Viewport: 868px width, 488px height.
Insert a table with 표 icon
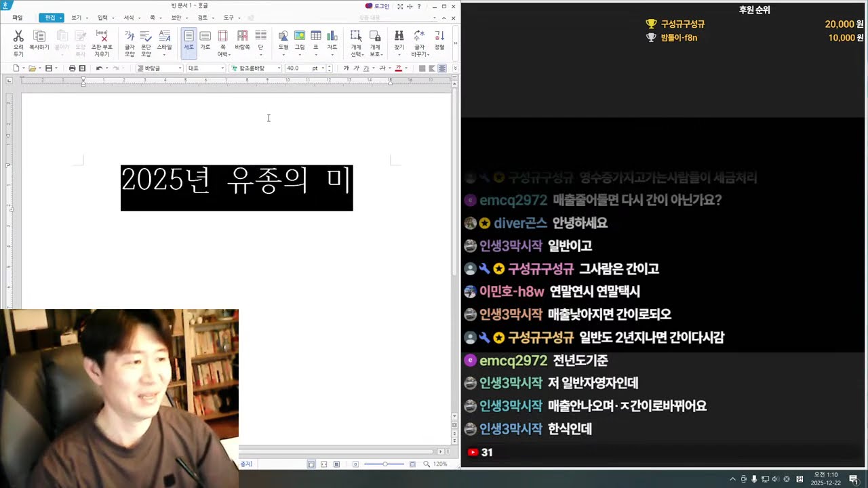point(315,36)
